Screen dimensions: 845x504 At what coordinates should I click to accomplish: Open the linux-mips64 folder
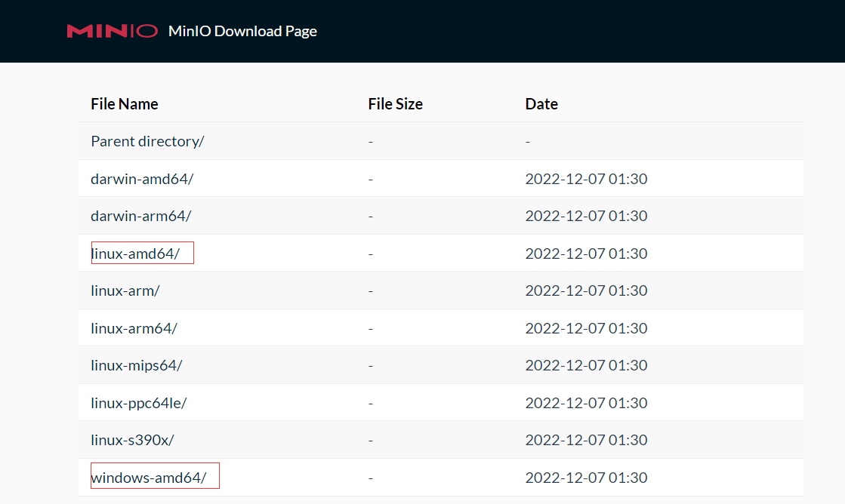pyautogui.click(x=136, y=365)
